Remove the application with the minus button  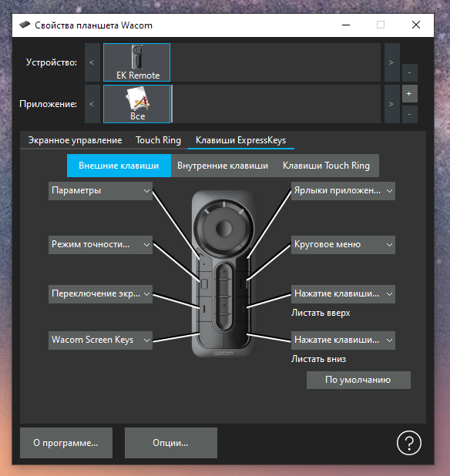pos(410,114)
